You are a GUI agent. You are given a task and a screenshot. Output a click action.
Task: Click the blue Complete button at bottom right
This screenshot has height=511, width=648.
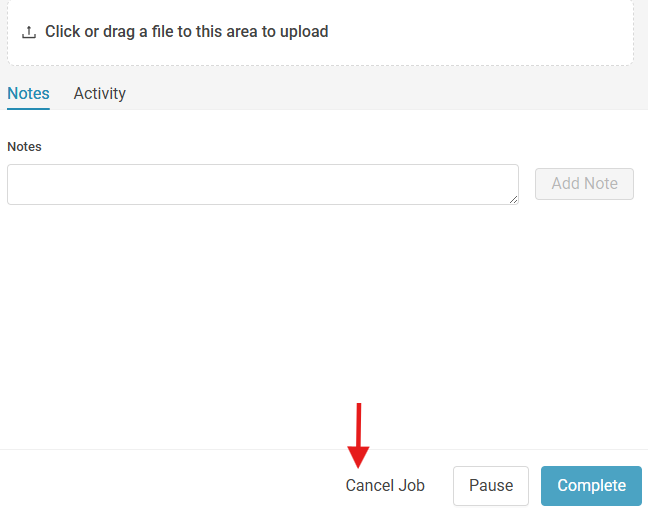[x=591, y=486]
